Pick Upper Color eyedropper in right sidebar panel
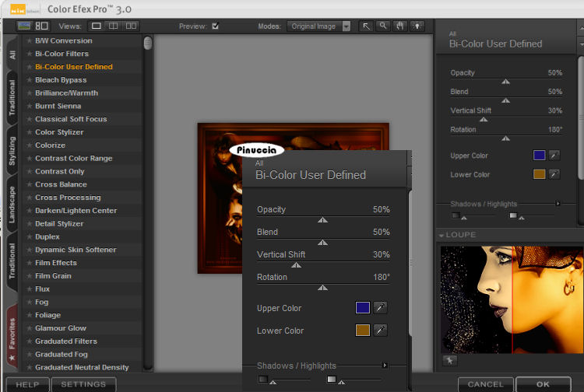This screenshot has width=584, height=392. pyautogui.click(x=554, y=155)
